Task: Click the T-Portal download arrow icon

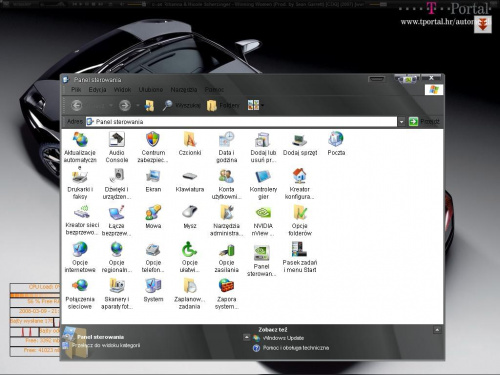Action: pos(483,25)
